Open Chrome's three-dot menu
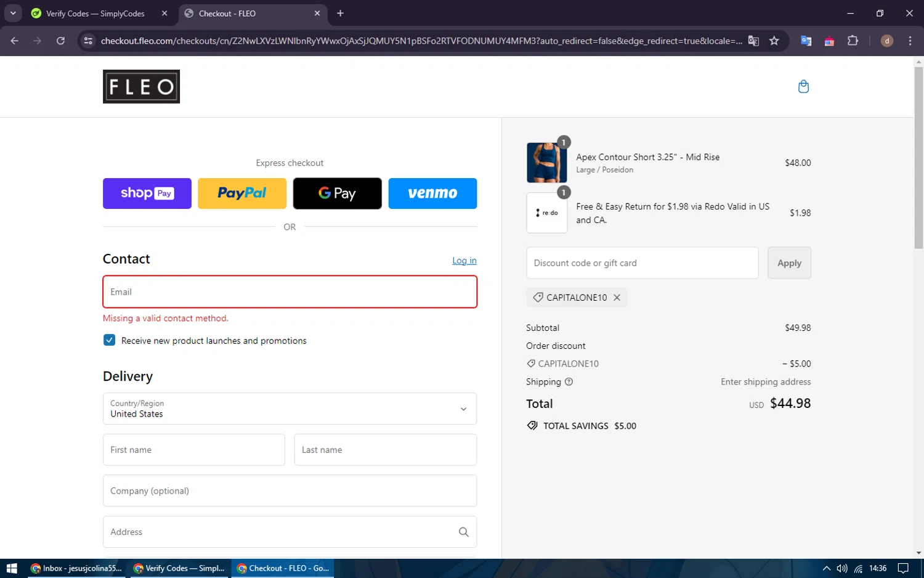The image size is (924, 578). pos(910,41)
